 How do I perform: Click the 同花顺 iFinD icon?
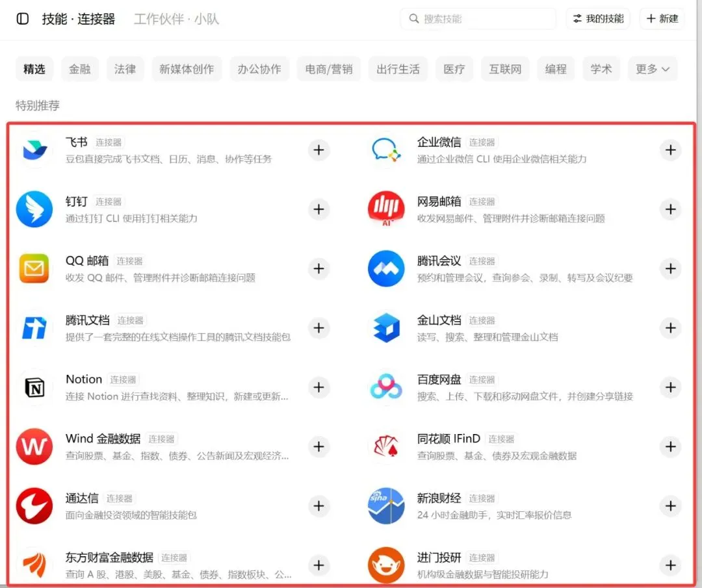[386, 446]
